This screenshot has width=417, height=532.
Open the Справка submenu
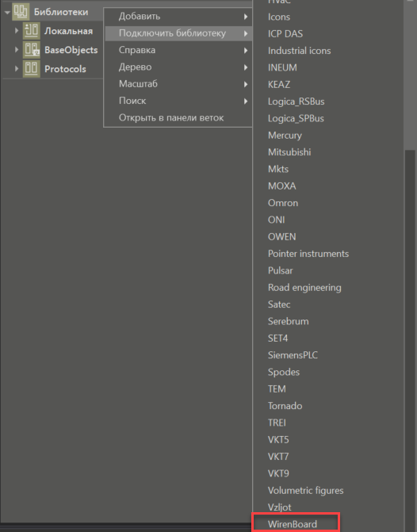pos(178,50)
